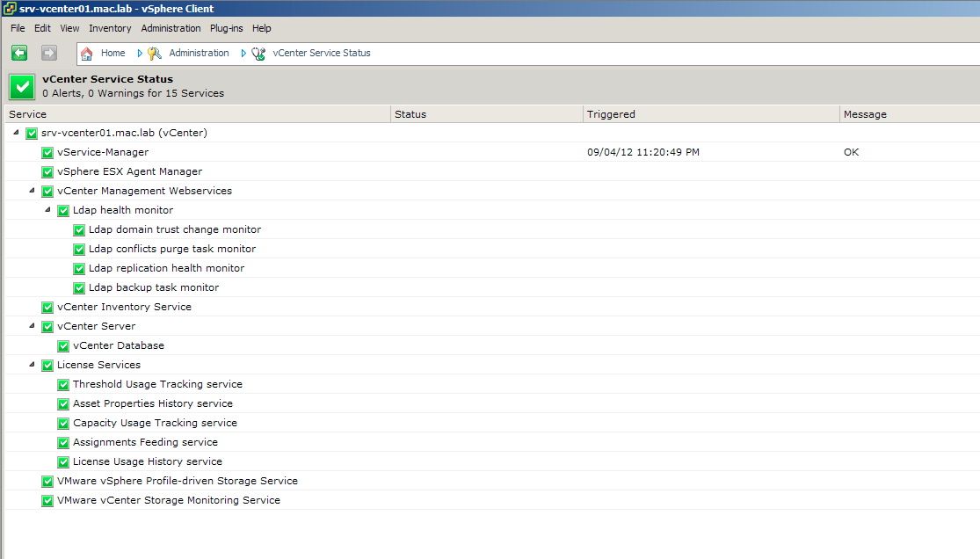980x559 pixels.
Task: Collapse the Ldap health monitor node
Action: click(x=47, y=210)
